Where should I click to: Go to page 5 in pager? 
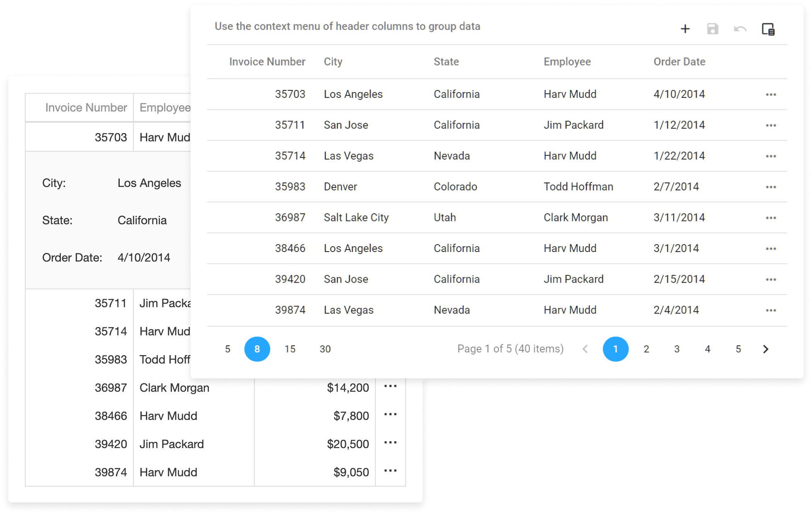point(738,349)
